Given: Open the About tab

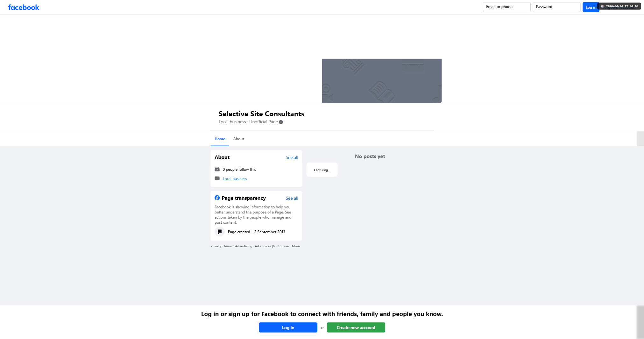Looking at the screenshot, I should pos(238,139).
